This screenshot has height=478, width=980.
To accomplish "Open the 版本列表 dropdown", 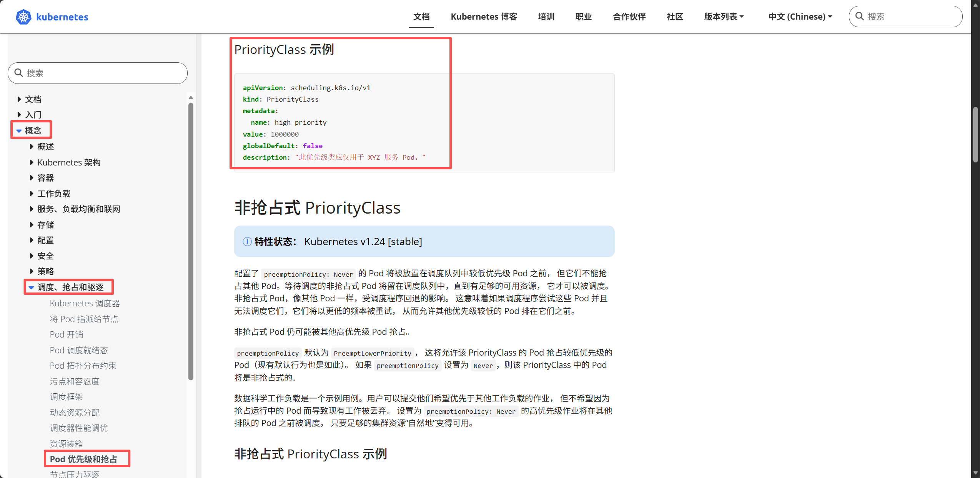I will [724, 17].
